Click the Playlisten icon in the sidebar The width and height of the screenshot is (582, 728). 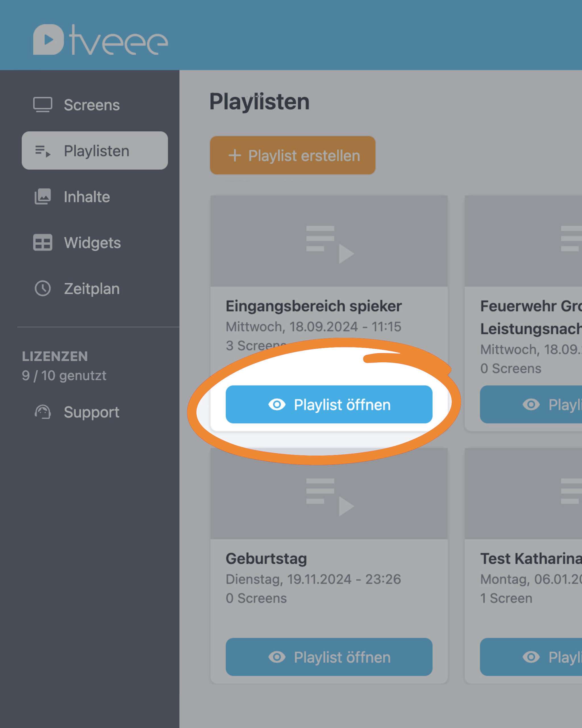coord(43,151)
